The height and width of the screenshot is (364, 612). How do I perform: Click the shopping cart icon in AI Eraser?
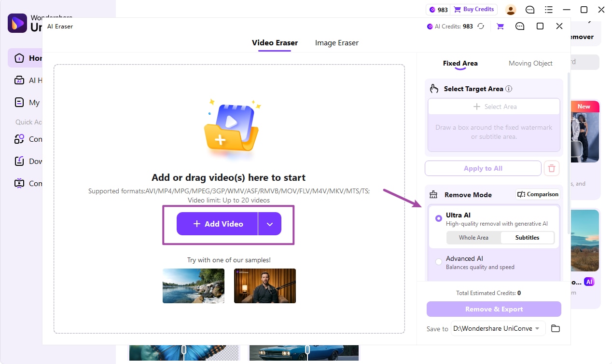pos(500,27)
